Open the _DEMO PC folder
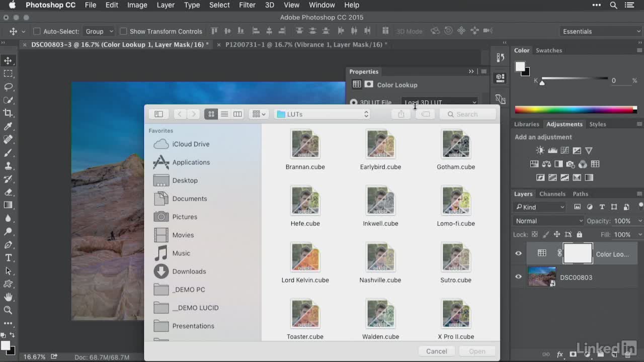 click(x=189, y=290)
